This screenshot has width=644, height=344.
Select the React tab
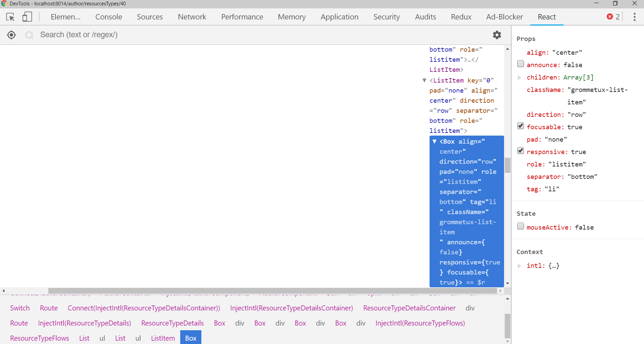pos(547,17)
